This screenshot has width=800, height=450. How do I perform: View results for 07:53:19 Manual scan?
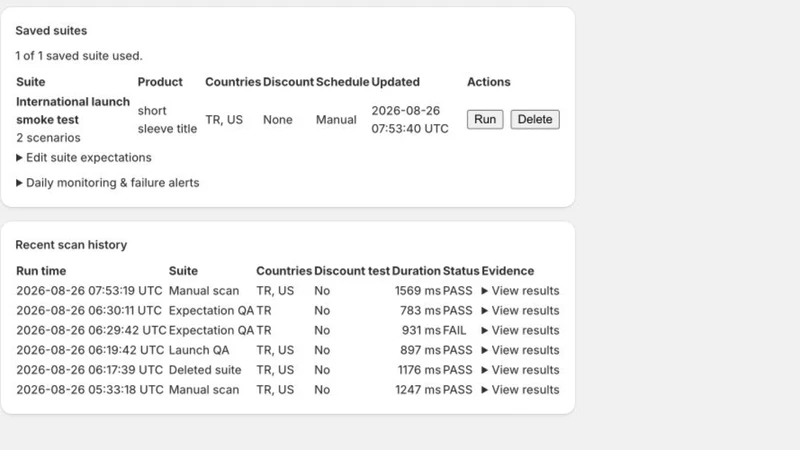[x=520, y=291]
